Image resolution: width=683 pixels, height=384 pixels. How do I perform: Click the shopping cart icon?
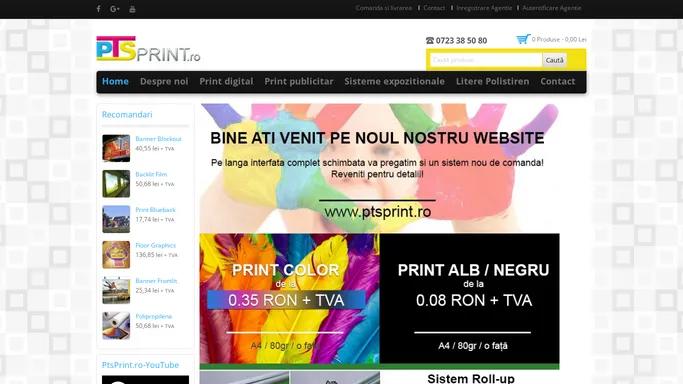[523, 39]
